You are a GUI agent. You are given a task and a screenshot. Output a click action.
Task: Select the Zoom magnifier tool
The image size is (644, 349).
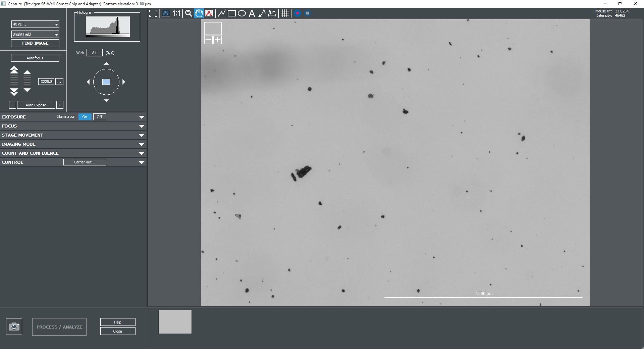pos(188,13)
